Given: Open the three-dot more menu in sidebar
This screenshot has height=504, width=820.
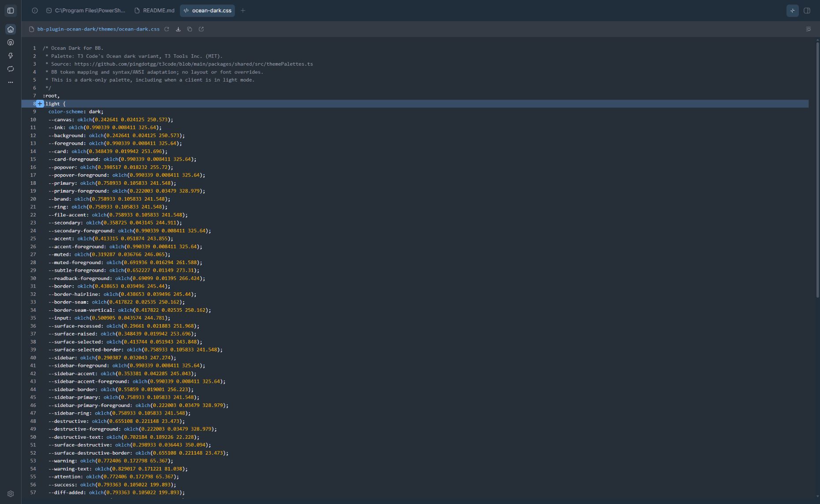Looking at the screenshot, I should pos(11,82).
